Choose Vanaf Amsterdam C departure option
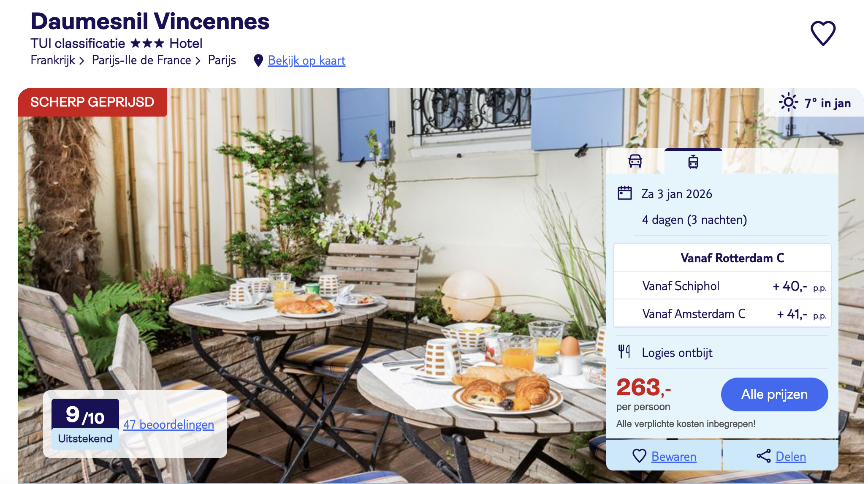The height and width of the screenshot is (484, 868). 722,314
